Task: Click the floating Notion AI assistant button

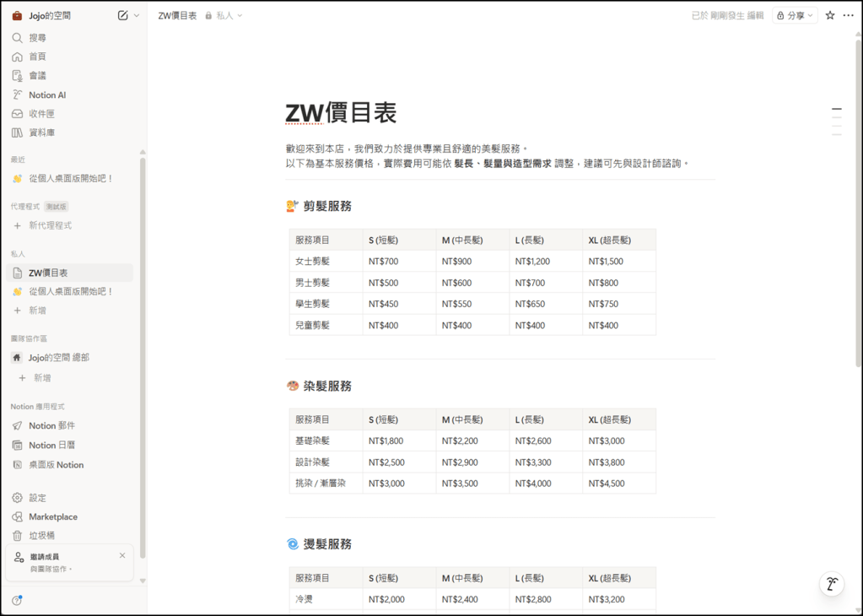Action: point(832,584)
